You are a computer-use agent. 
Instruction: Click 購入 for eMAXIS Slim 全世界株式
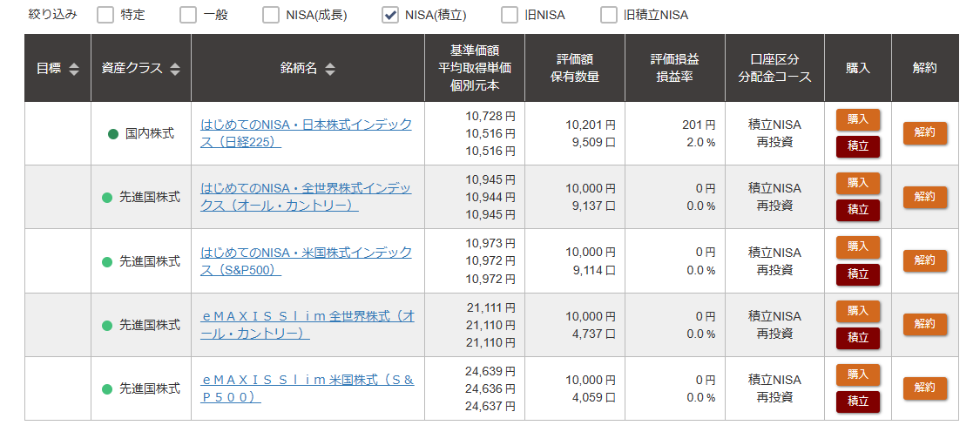[x=858, y=311]
